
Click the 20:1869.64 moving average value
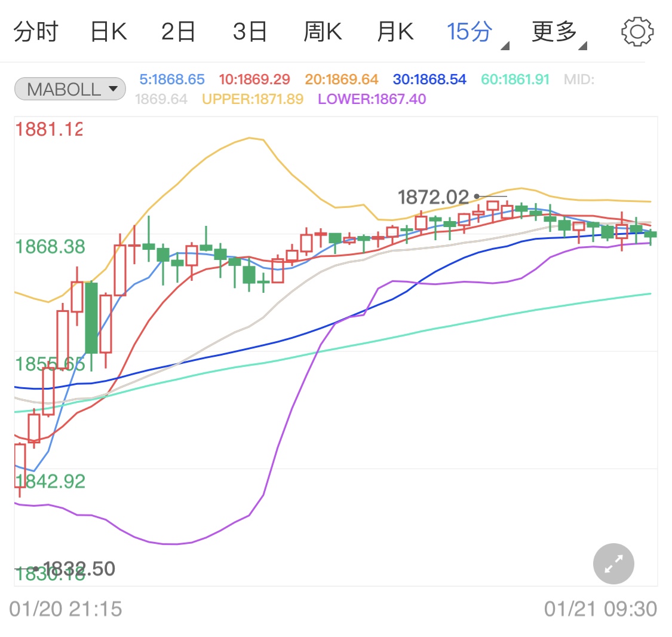click(342, 79)
